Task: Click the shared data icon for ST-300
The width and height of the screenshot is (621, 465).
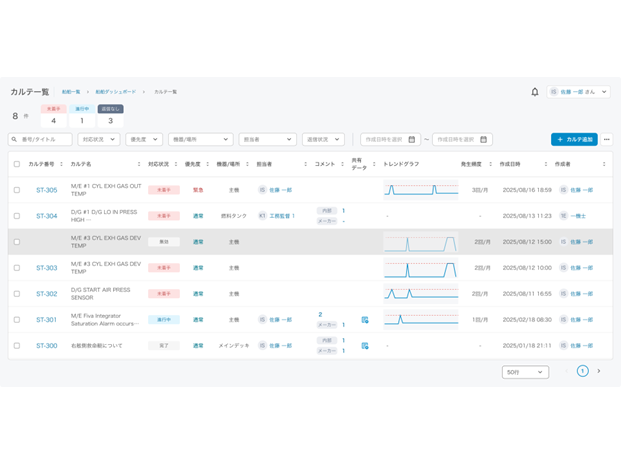Action: [365, 346]
